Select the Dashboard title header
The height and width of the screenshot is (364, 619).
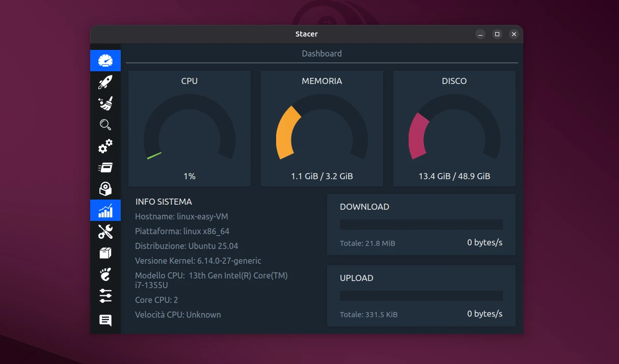coord(321,53)
